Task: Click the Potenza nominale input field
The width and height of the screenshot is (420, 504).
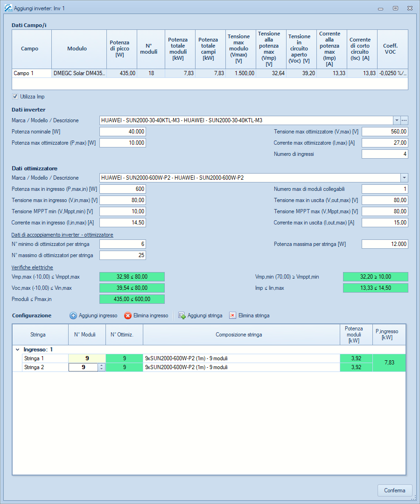Action: tap(123, 132)
